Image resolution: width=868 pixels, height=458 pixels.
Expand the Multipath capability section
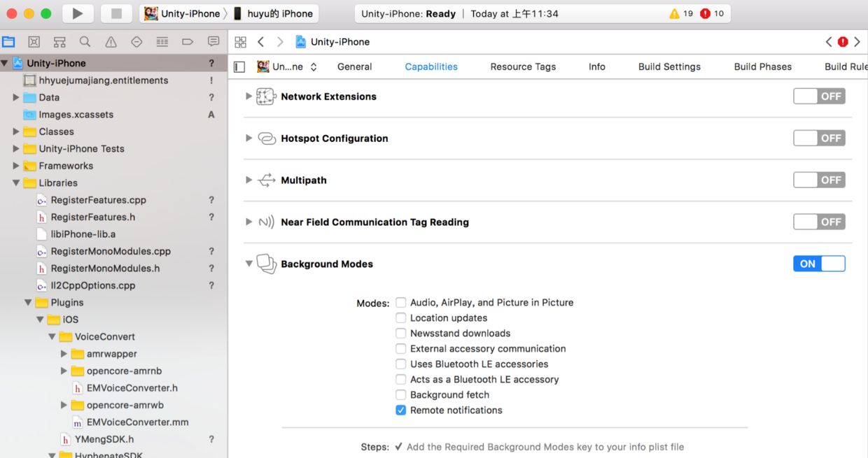(248, 180)
